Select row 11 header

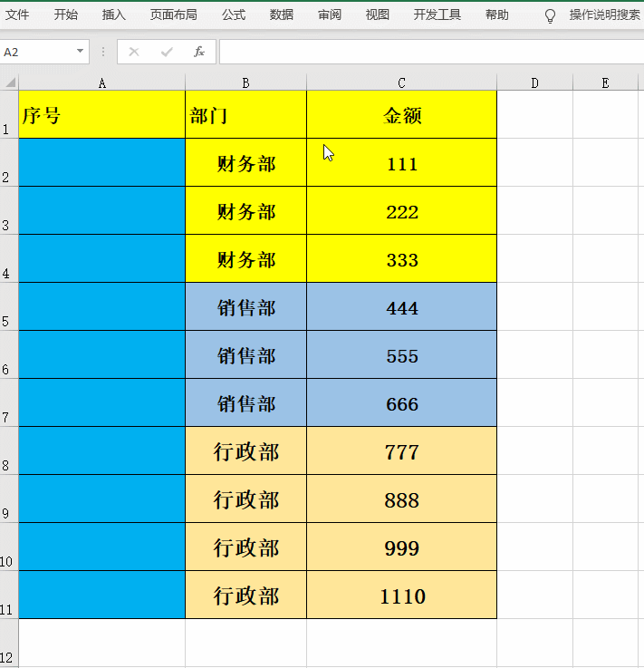coord(9,595)
